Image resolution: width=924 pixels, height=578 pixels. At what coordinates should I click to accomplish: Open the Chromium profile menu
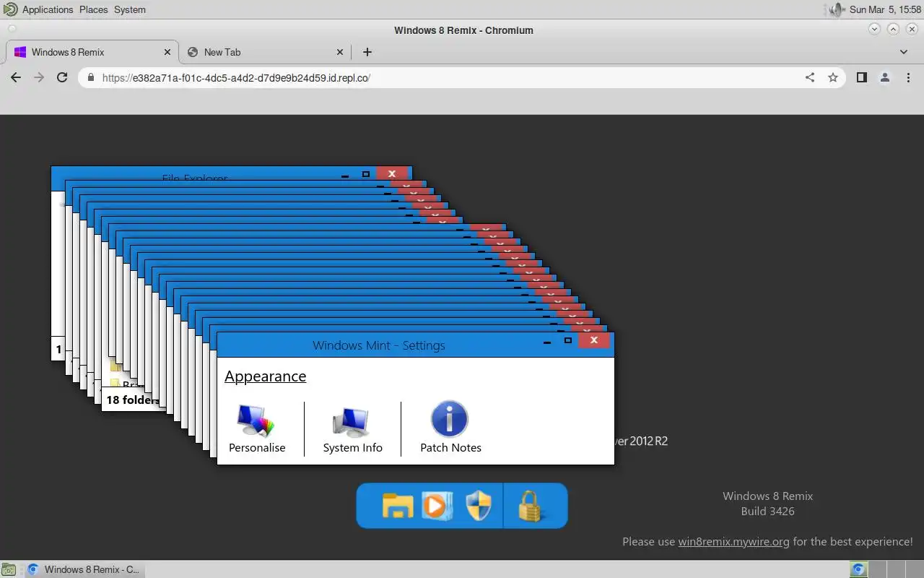(885, 77)
